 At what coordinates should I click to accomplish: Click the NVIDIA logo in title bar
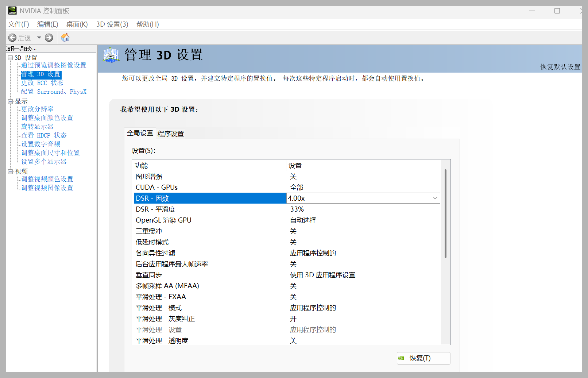(12, 11)
